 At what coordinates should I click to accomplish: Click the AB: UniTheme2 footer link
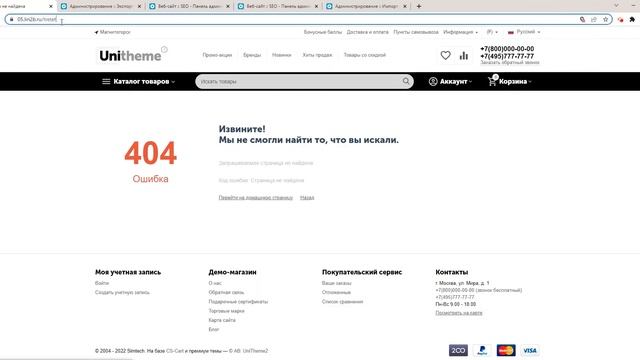[x=251, y=351]
